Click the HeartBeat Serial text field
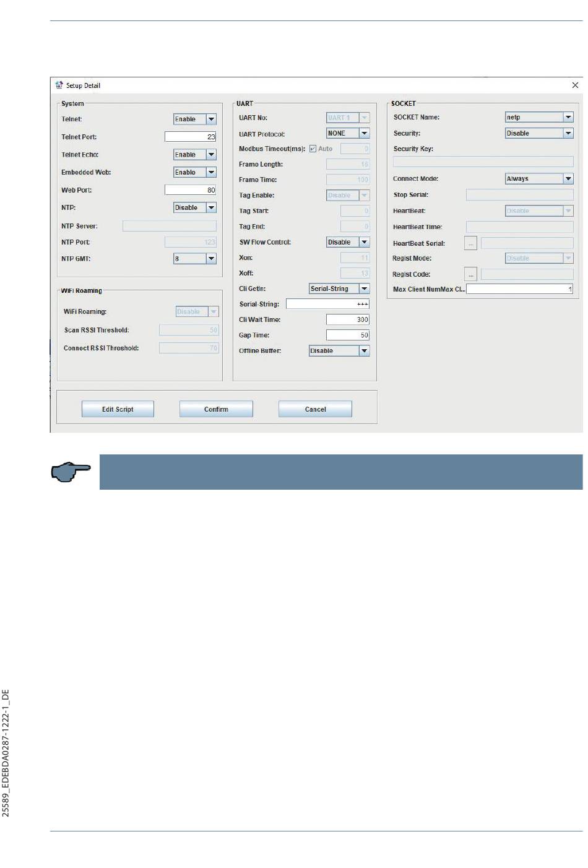Image resolution: width=588 pixels, height=868 pixels. click(527, 243)
